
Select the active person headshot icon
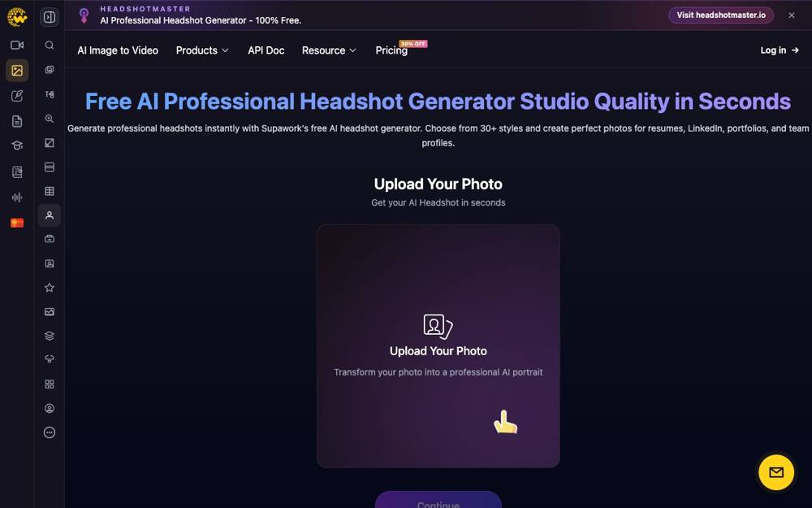pyautogui.click(x=50, y=215)
